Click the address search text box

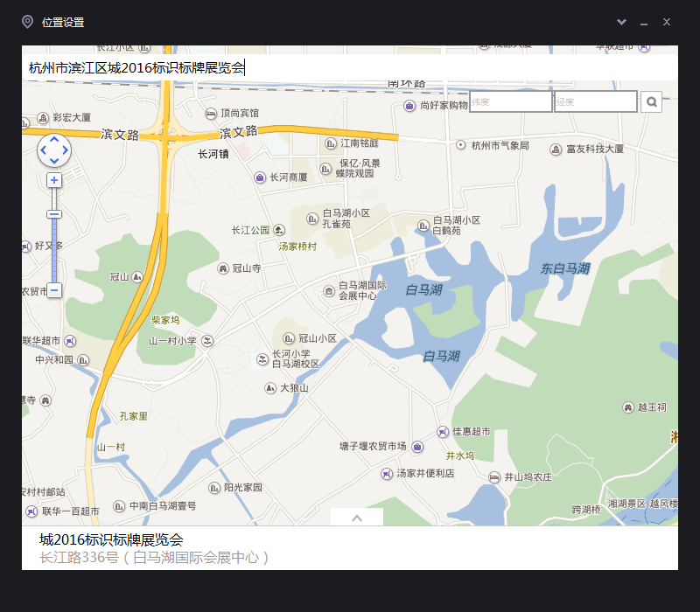[x=349, y=68]
